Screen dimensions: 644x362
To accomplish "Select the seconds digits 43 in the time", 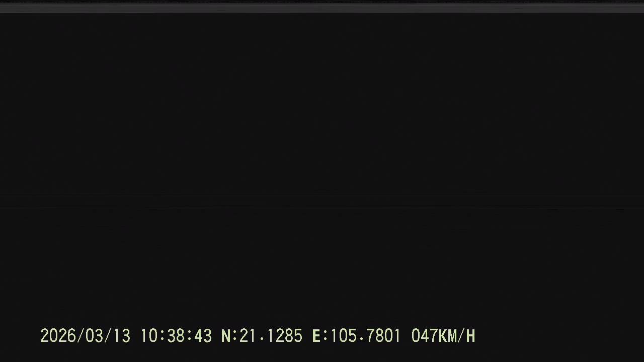I will tap(203, 336).
